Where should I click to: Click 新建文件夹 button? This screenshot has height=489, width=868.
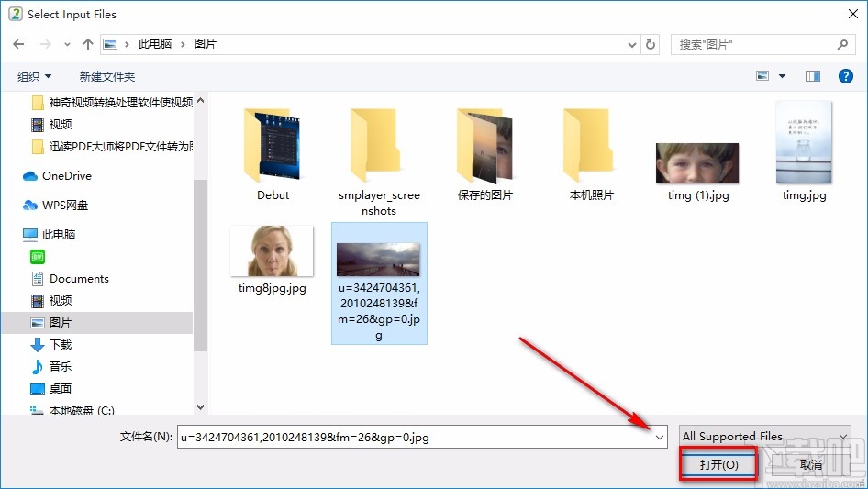[106, 76]
